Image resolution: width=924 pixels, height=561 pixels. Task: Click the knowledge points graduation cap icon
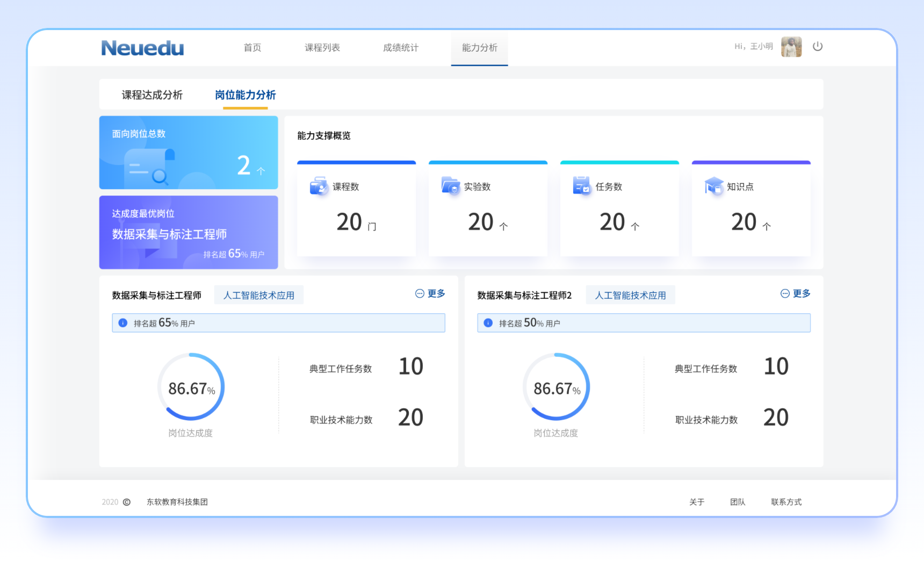click(x=714, y=186)
